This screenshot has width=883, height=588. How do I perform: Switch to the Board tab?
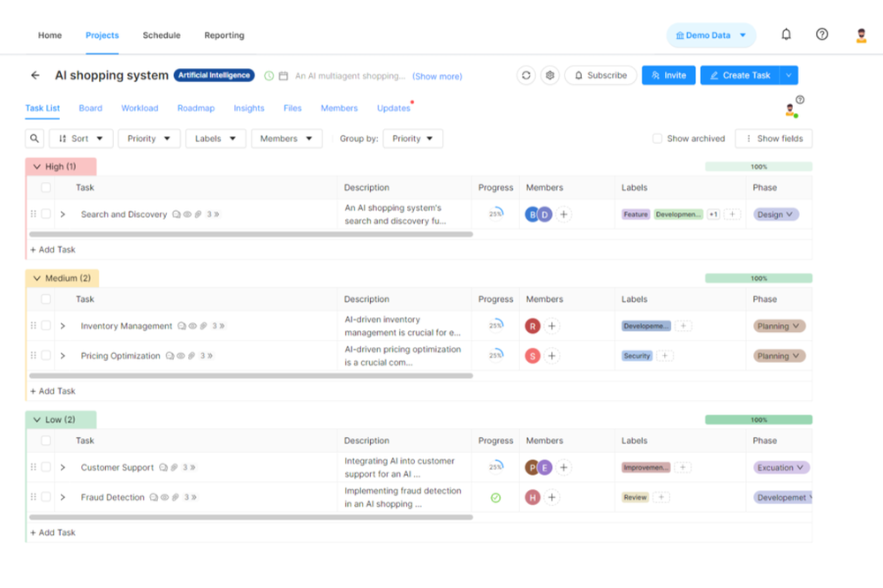point(90,108)
